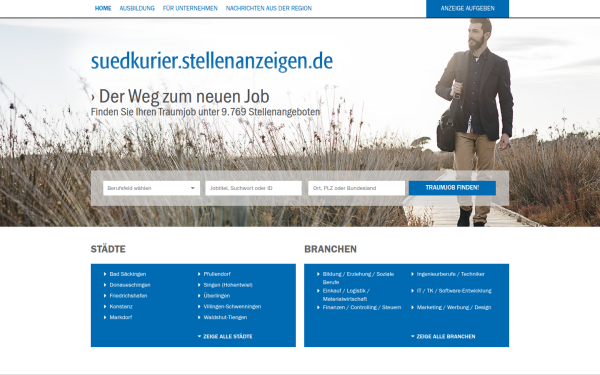Open the Konstanz city link
Viewport: 600px width, 375px height.
[121, 307]
